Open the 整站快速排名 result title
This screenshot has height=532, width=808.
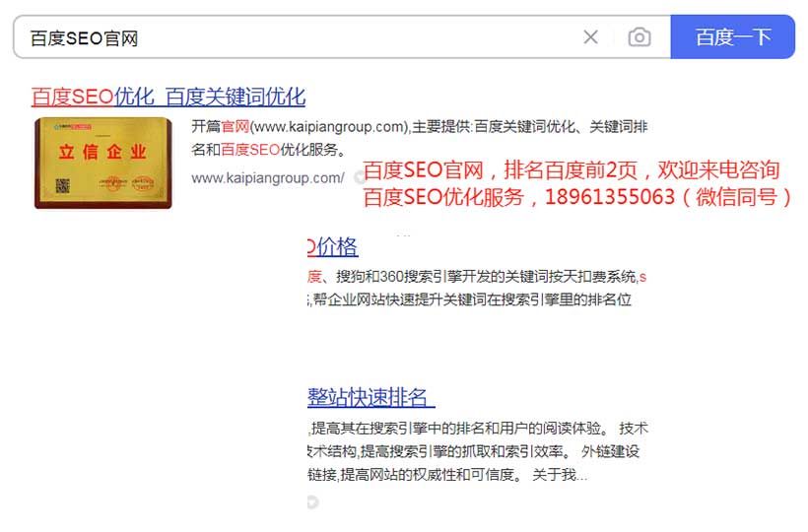point(370,397)
